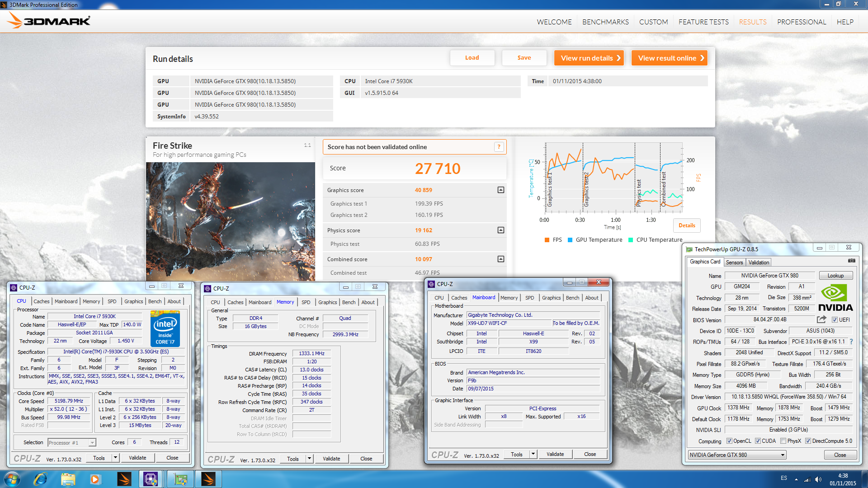
Task: Collapse the Physics score section
Action: point(501,230)
